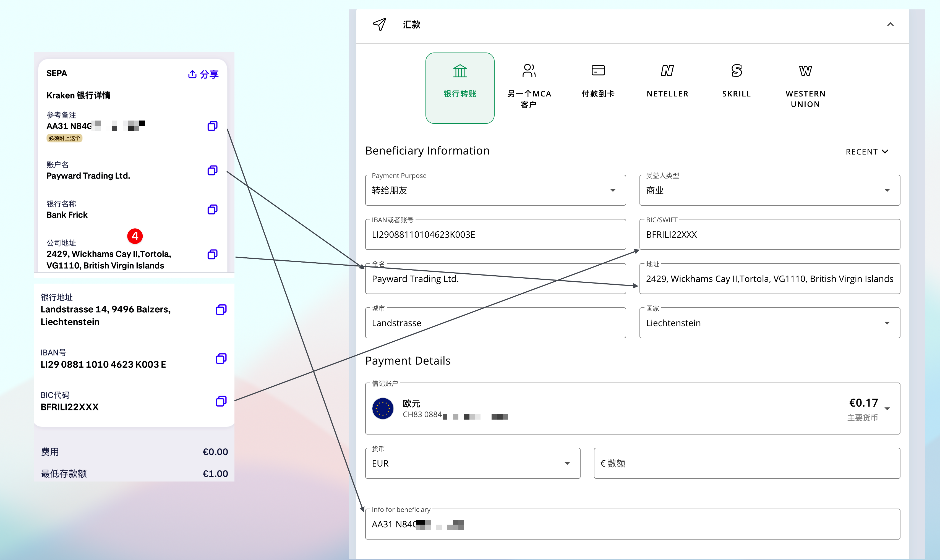Image resolution: width=940 pixels, height=560 pixels.
Task: Copy the IBAN number
Action: 221,358
